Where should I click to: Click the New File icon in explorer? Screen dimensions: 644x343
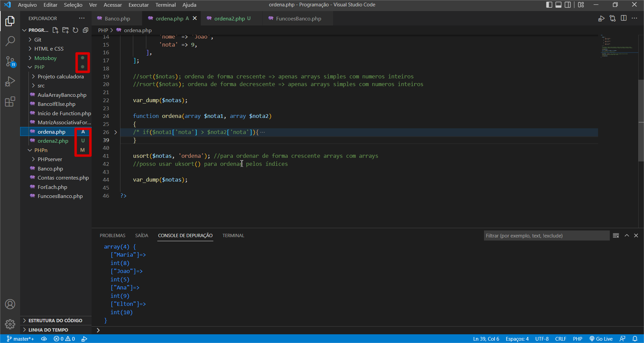[x=55, y=30]
